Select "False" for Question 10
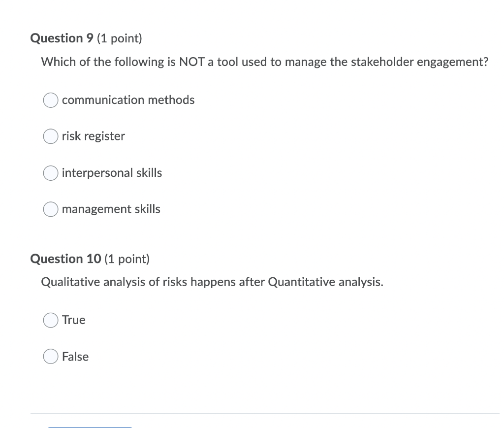Image resolution: width=504 pixels, height=428 pixels. coord(50,357)
